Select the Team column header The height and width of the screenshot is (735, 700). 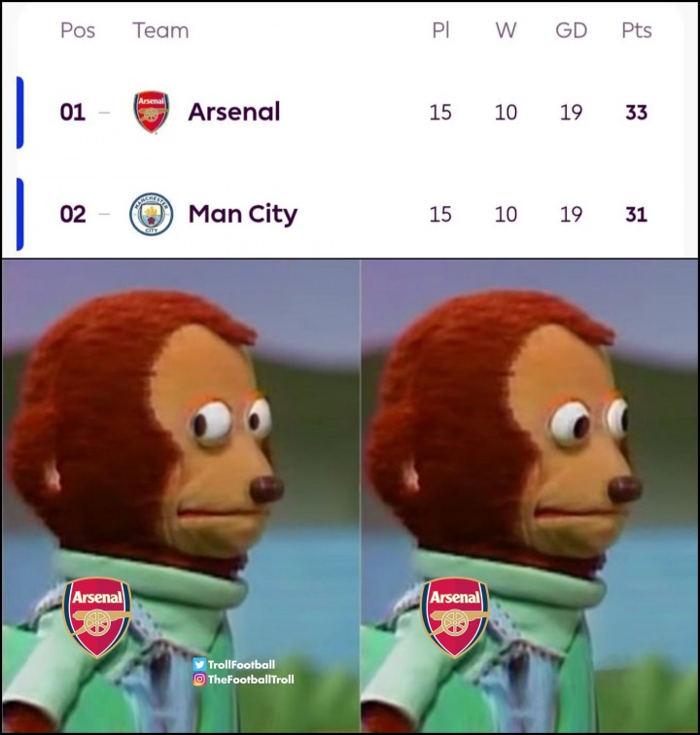160,30
